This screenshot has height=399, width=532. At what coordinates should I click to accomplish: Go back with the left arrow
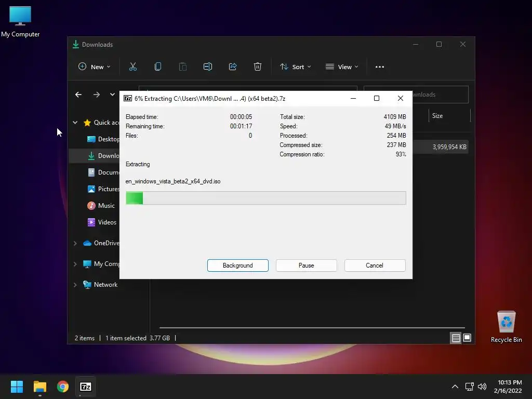(78, 95)
